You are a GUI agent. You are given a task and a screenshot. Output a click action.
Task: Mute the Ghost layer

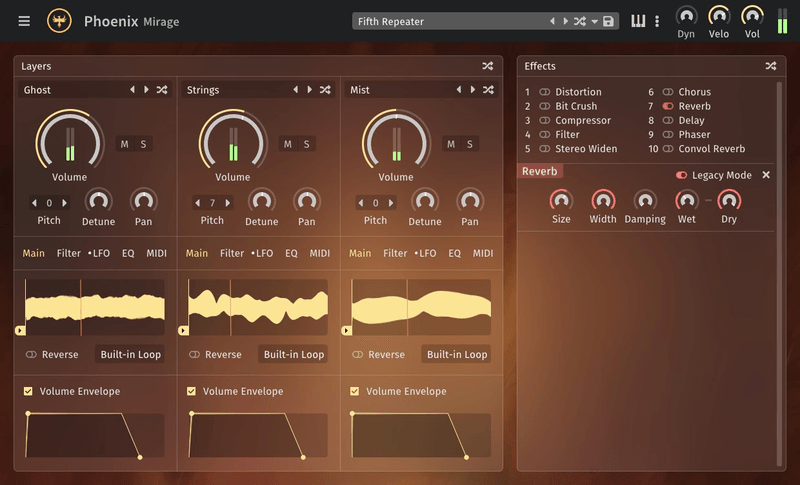click(124, 144)
